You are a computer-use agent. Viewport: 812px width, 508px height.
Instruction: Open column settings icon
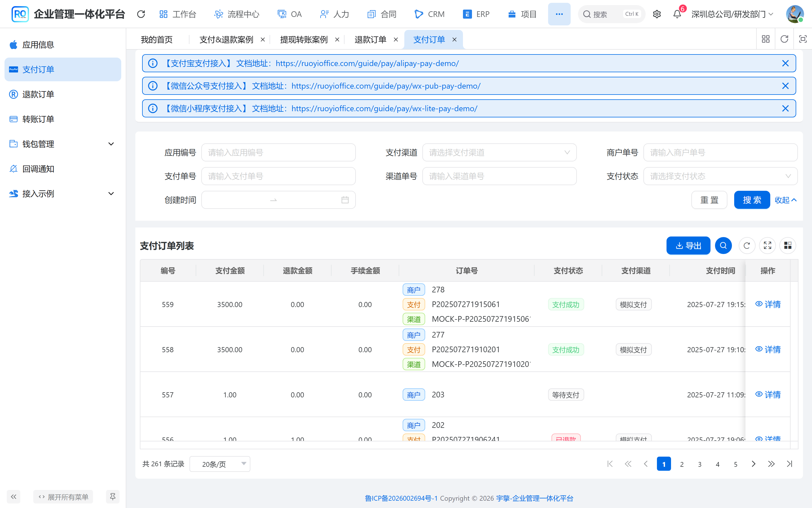(x=787, y=246)
